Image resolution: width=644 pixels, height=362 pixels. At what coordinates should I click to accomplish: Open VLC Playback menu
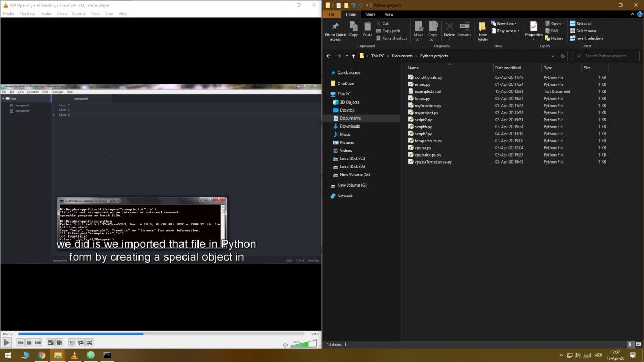coord(27,13)
